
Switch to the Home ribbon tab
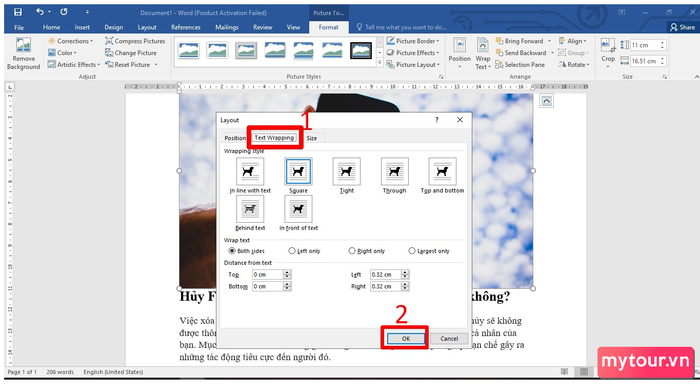(x=51, y=27)
